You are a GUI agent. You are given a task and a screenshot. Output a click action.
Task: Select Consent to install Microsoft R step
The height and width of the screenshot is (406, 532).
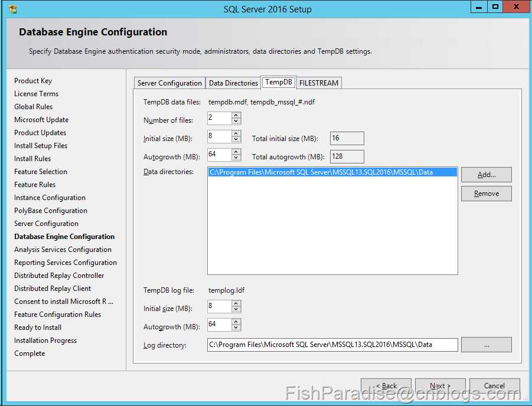point(64,302)
